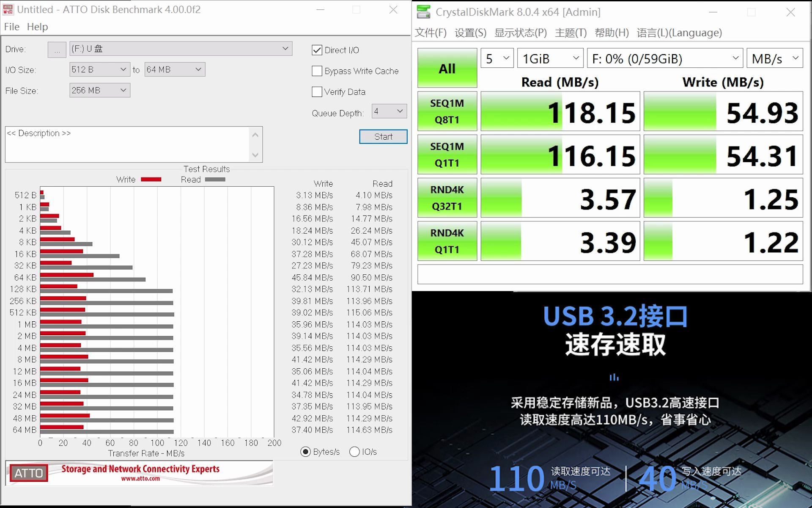Open the 主题(T) menu
The height and width of the screenshot is (508, 812).
click(571, 33)
